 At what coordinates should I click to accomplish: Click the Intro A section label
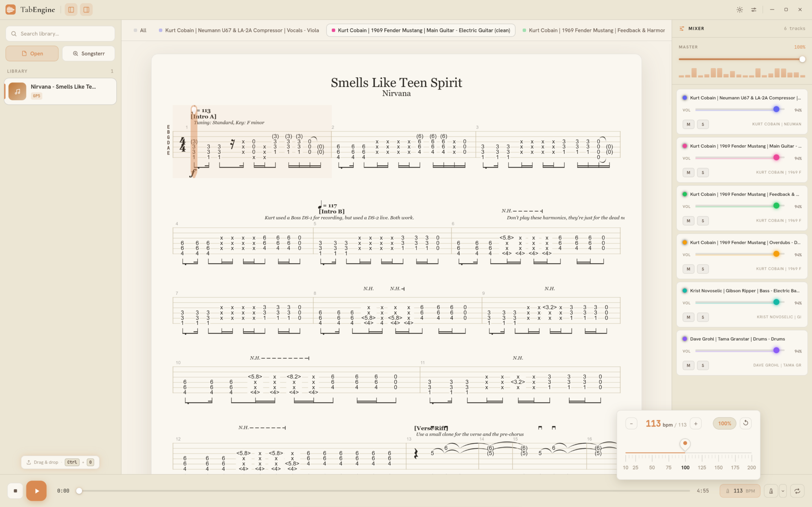[x=204, y=117]
